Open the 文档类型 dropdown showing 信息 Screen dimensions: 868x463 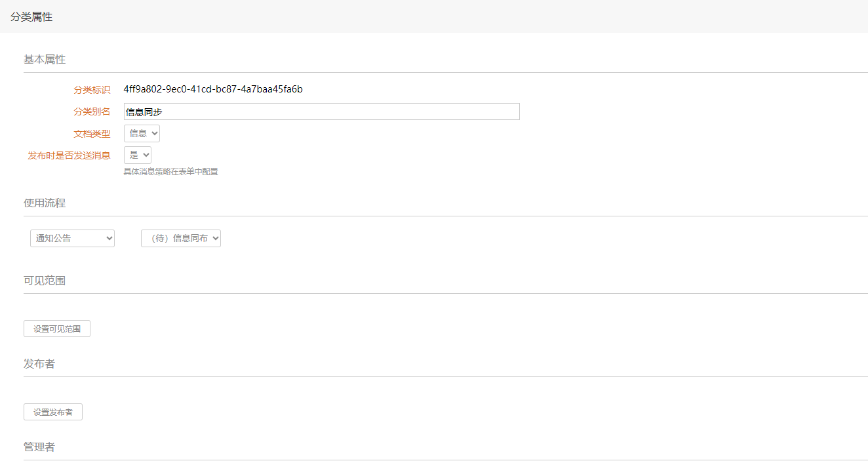point(142,134)
